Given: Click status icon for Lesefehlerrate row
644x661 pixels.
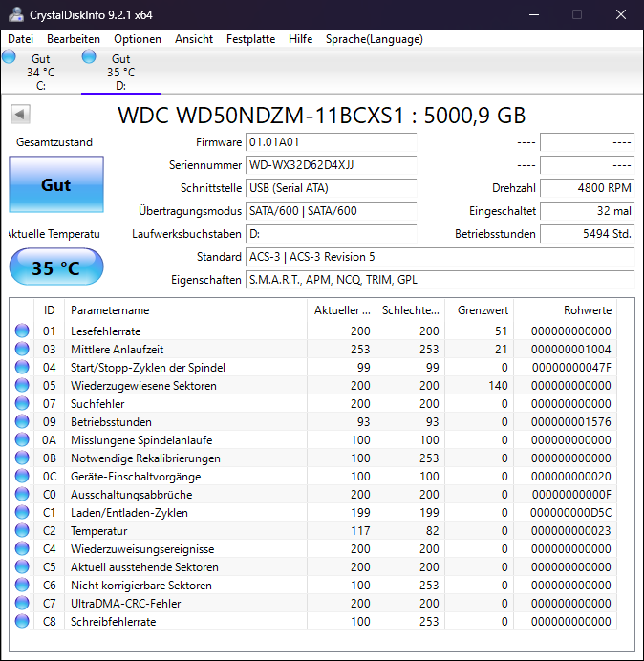Looking at the screenshot, I should pyautogui.click(x=22, y=330).
